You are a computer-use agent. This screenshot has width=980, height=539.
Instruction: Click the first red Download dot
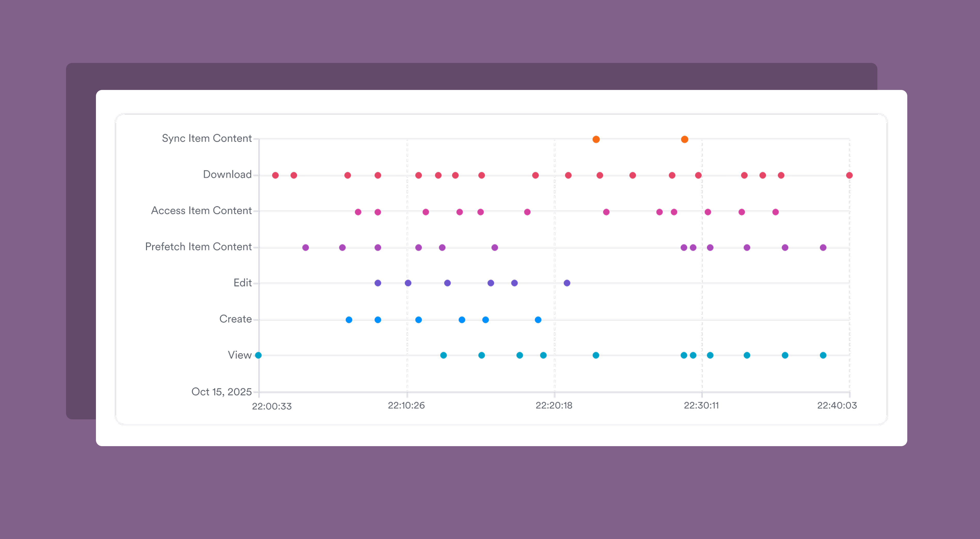pyautogui.click(x=275, y=175)
